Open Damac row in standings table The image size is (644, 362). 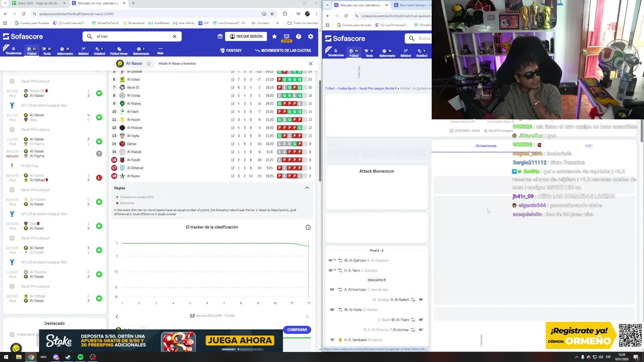click(212, 144)
